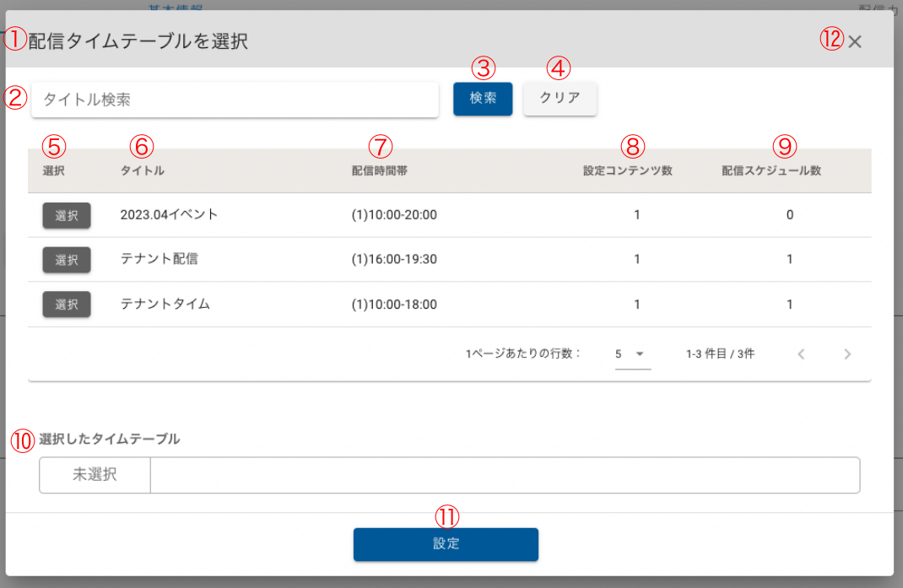Go to previous page arrow
Image resolution: width=903 pixels, height=588 pixels.
pos(801,354)
